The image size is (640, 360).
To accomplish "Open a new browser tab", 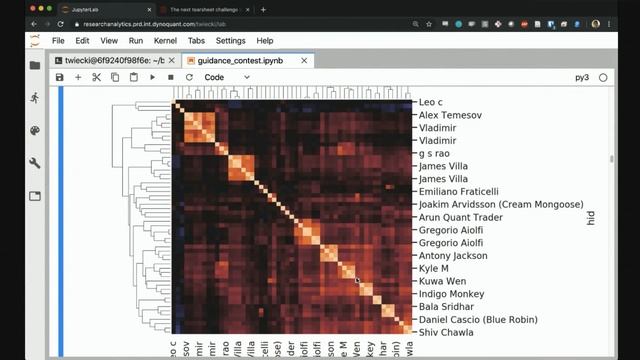I will (263, 9).
